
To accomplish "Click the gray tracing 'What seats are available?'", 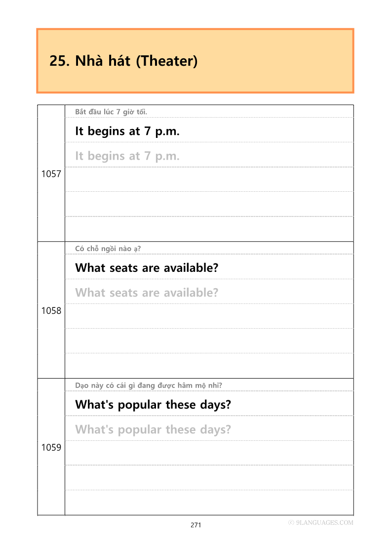I will point(147,293).
